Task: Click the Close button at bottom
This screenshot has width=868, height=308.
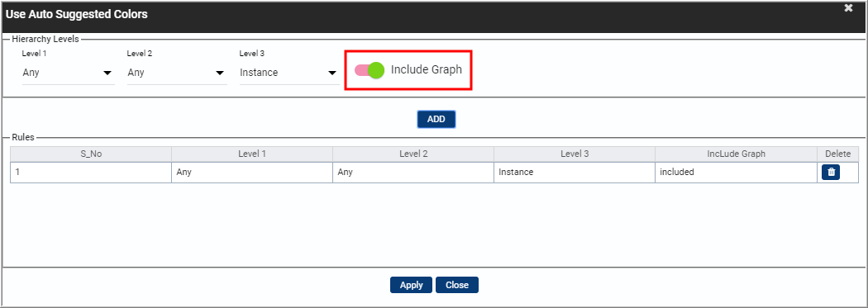Action: [456, 285]
